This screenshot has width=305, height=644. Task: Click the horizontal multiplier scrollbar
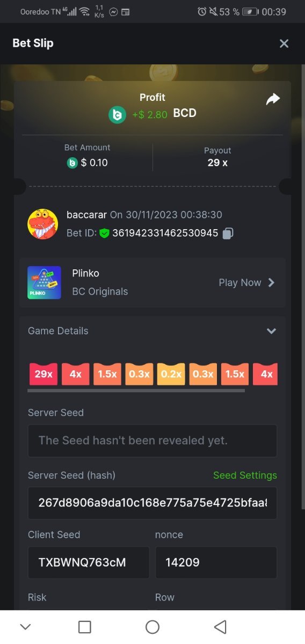[136, 391]
